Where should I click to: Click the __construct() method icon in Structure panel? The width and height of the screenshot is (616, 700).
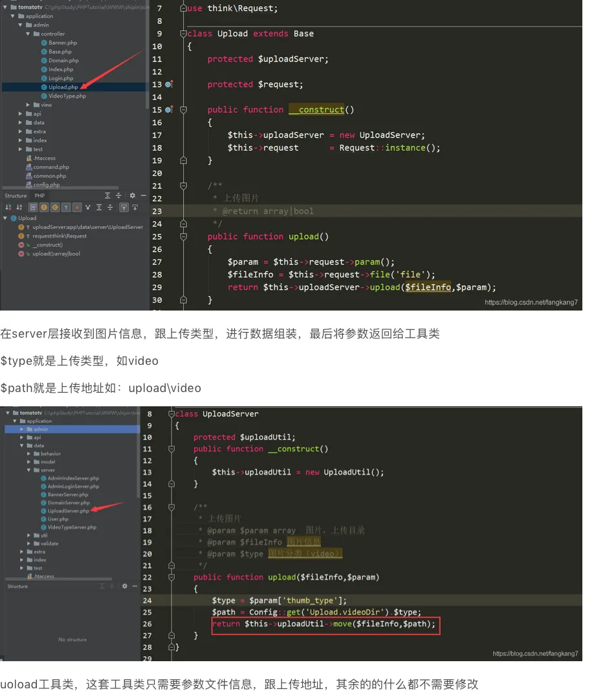(21, 245)
